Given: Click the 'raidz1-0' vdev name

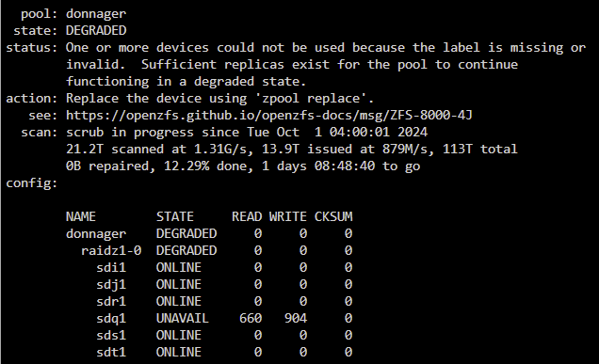Looking at the screenshot, I should pyautogui.click(x=111, y=251).
